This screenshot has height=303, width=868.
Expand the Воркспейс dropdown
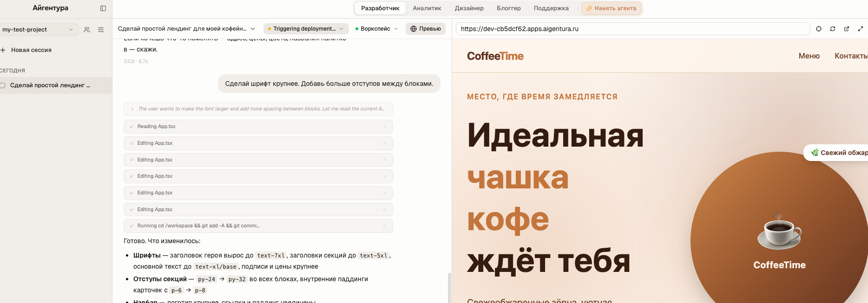click(376, 29)
